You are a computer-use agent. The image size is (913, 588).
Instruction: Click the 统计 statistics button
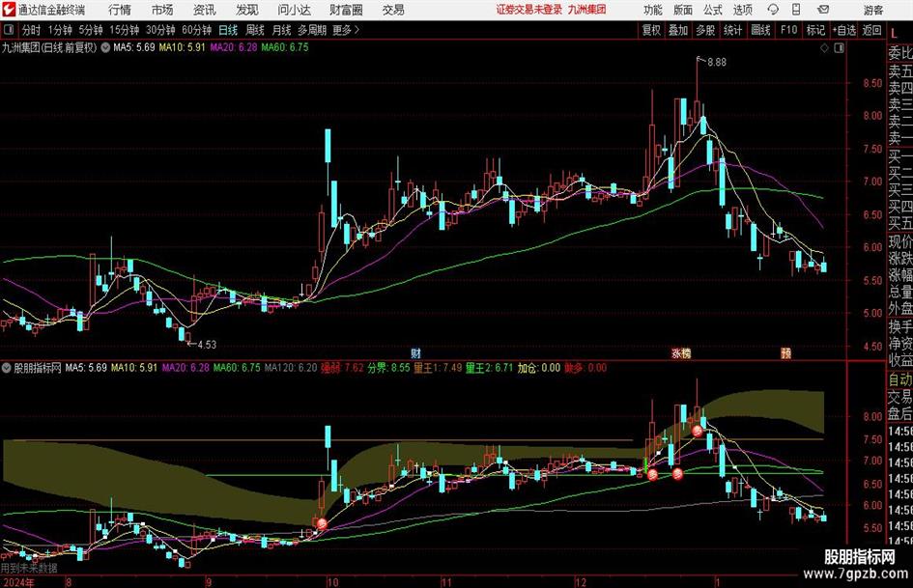click(732, 30)
